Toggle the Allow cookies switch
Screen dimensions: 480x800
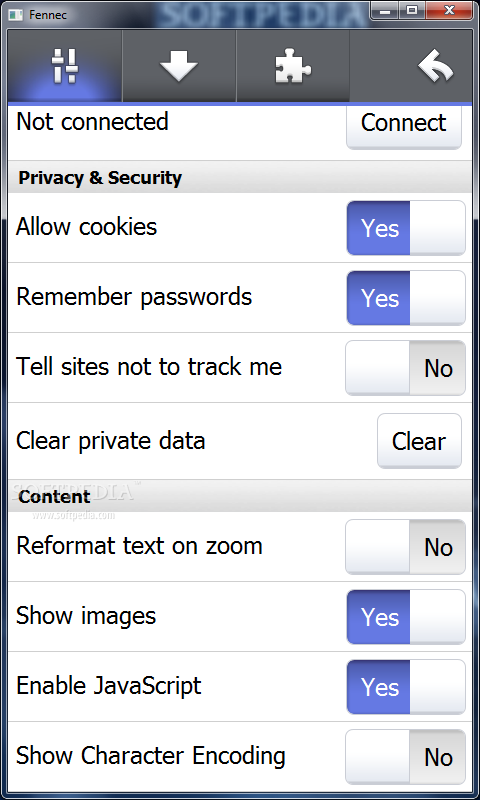(406, 228)
